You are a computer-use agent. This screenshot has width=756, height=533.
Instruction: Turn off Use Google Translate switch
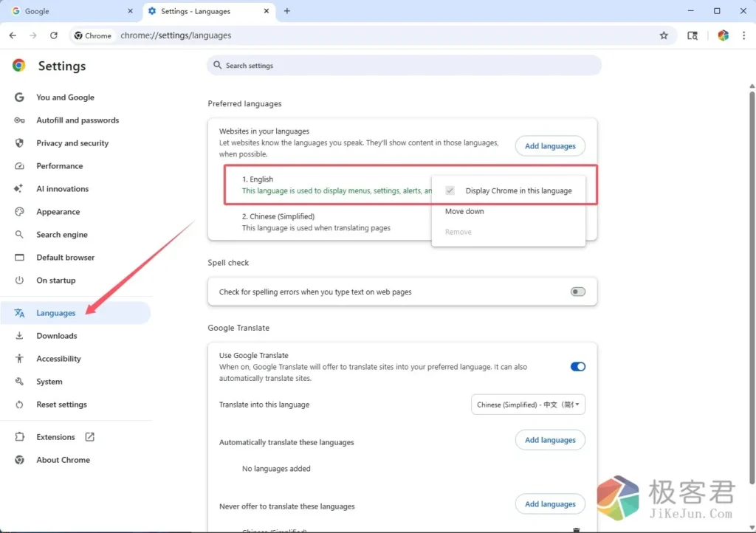pos(577,367)
